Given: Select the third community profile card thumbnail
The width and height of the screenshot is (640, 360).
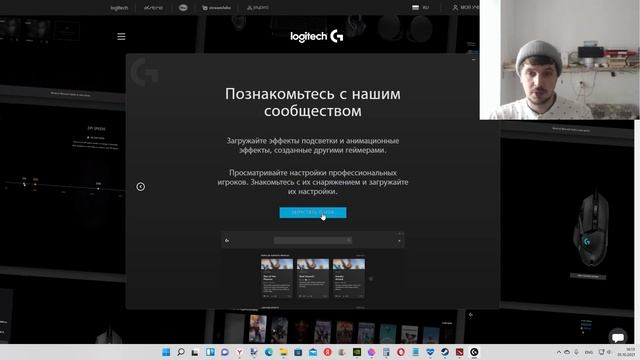Looking at the screenshot, I should click(349, 264).
